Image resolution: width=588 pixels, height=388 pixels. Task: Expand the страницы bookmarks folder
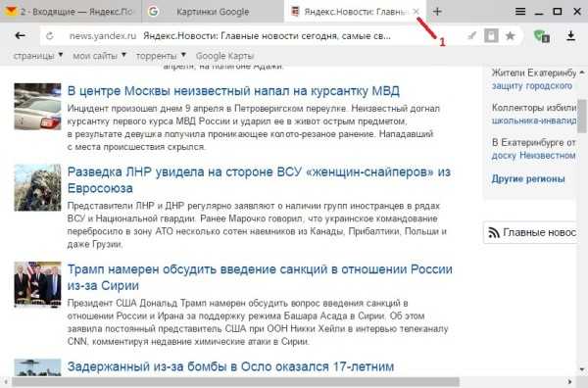point(38,56)
